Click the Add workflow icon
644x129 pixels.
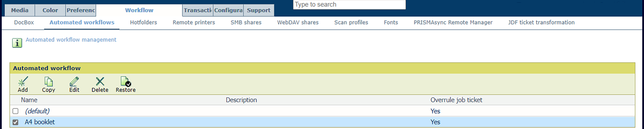coord(23,82)
